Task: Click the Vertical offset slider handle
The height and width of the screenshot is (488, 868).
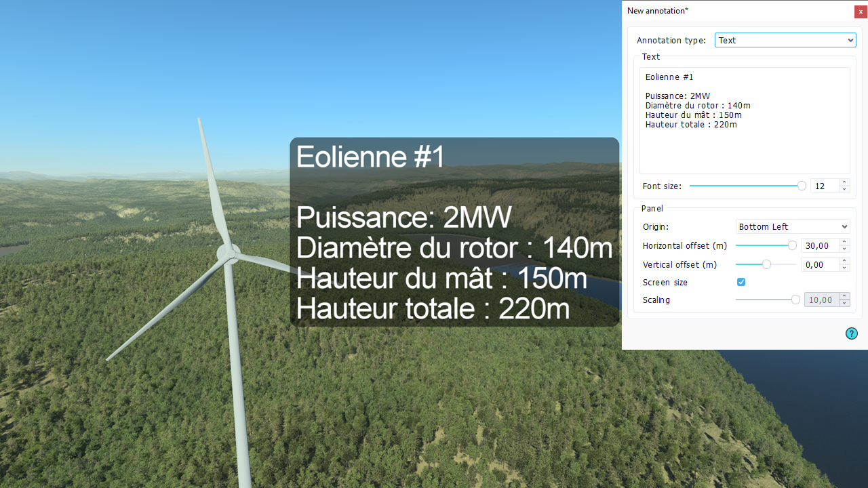Action: pos(766,264)
